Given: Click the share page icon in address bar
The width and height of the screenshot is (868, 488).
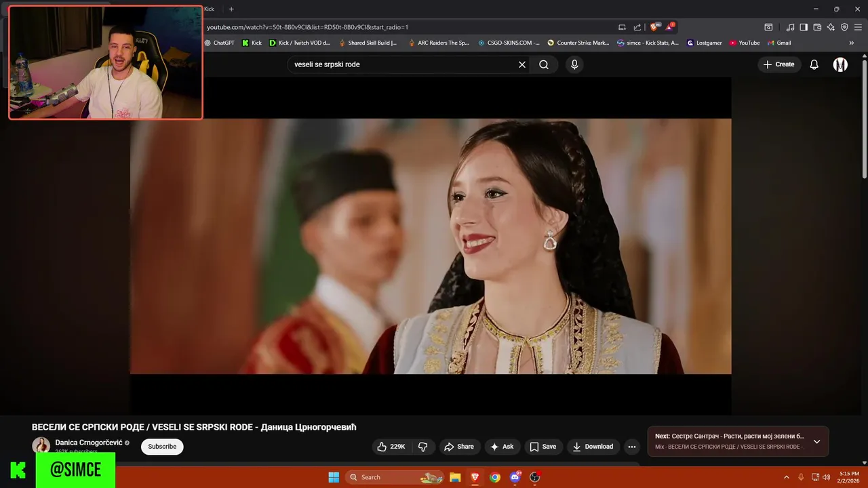Looking at the screenshot, I should pos(637,27).
